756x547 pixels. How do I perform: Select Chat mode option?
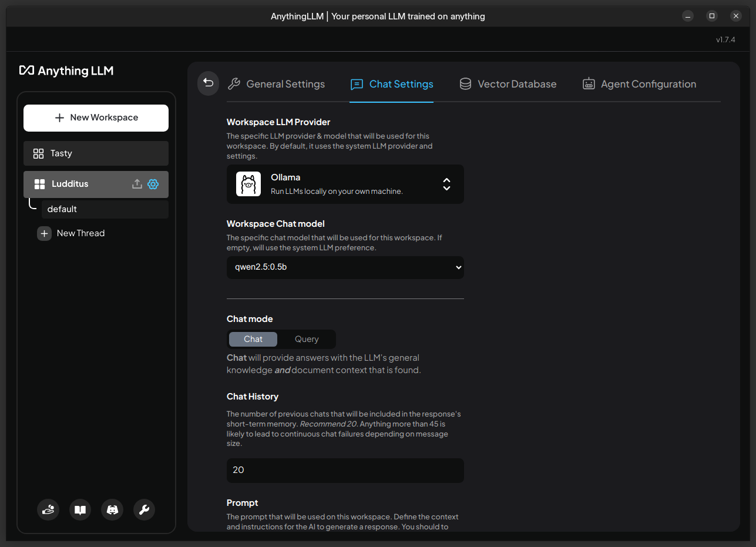[253, 339]
